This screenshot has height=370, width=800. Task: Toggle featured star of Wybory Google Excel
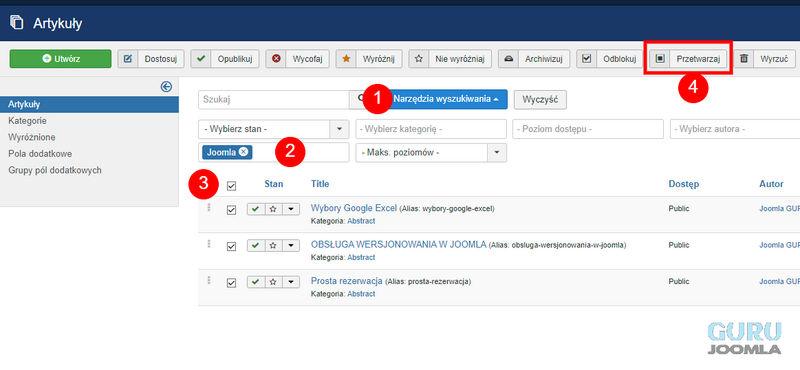(x=273, y=209)
